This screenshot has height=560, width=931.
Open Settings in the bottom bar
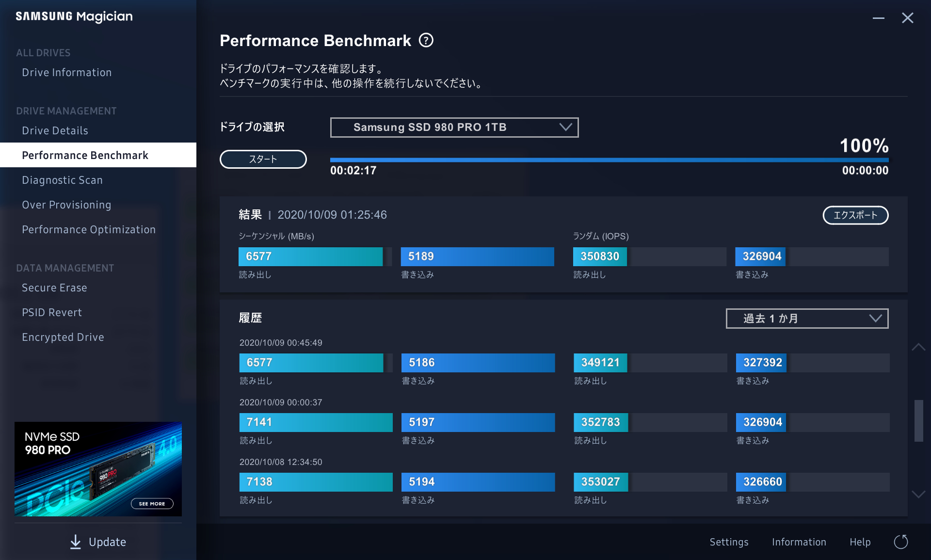[x=728, y=542]
